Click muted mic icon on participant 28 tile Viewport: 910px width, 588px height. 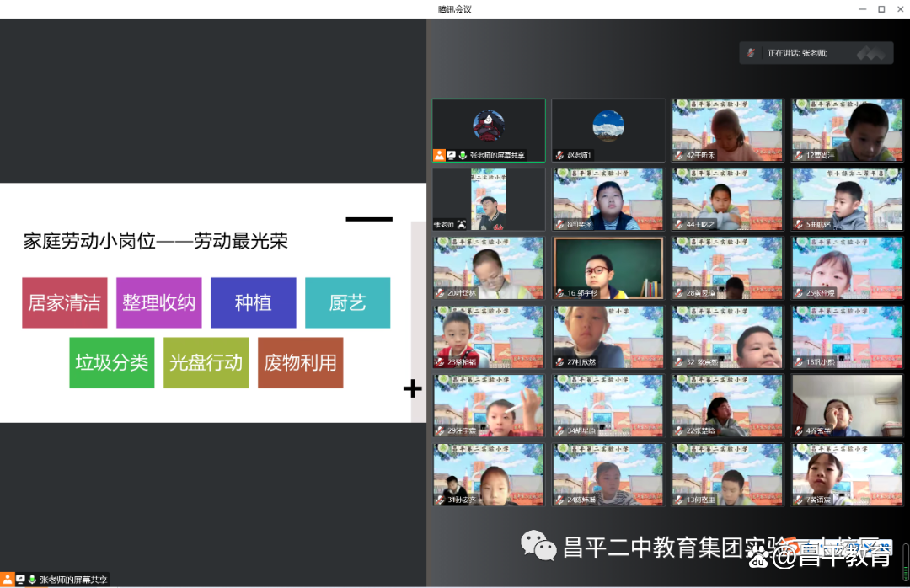click(678, 293)
